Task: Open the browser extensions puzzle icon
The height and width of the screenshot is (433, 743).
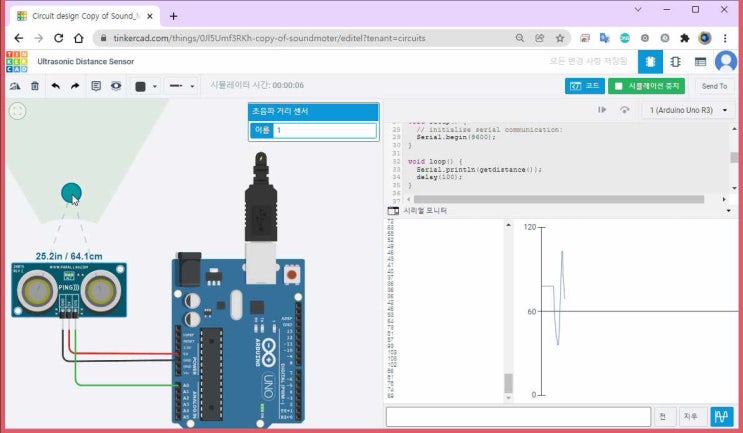Action: [x=685, y=38]
